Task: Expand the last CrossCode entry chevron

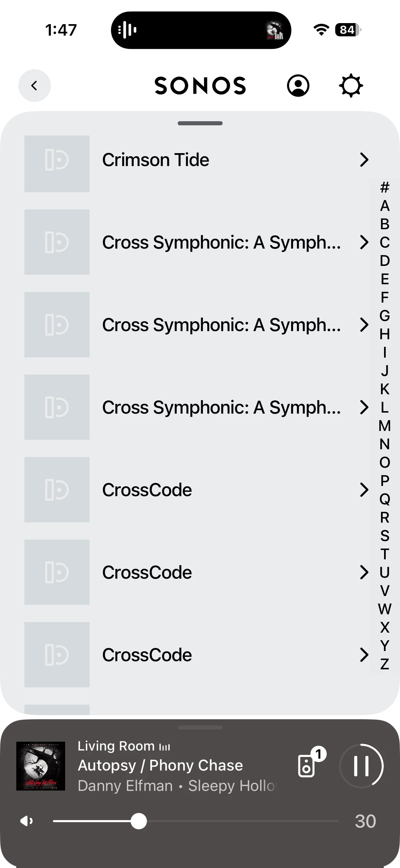Action: pyautogui.click(x=364, y=655)
